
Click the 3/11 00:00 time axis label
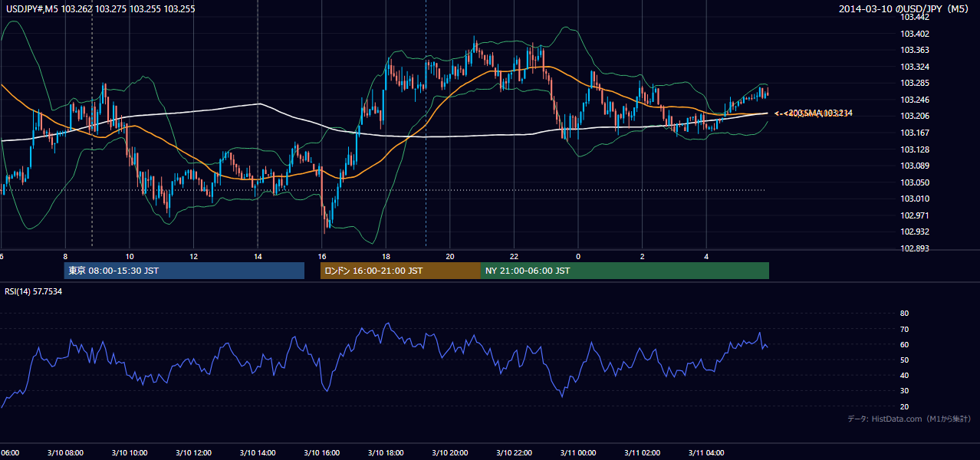click(x=578, y=453)
